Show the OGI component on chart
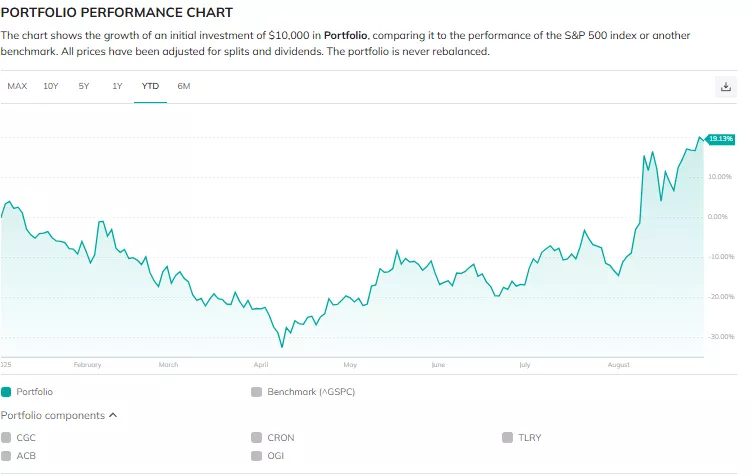The width and height of the screenshot is (753, 476). 257,456
